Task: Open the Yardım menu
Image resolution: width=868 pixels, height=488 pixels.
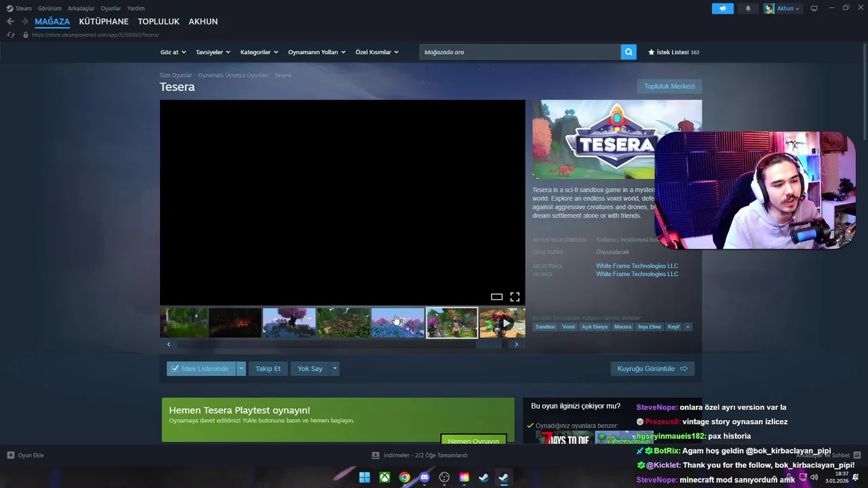Action: (136, 8)
